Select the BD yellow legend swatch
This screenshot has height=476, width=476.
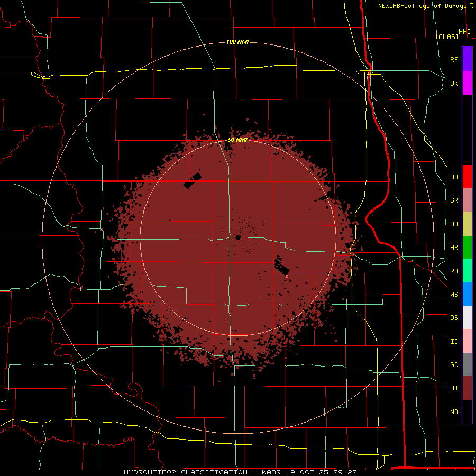point(467,224)
